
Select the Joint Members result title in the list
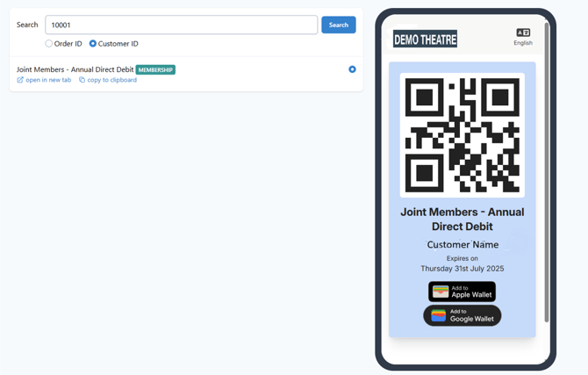pyautogui.click(x=75, y=69)
